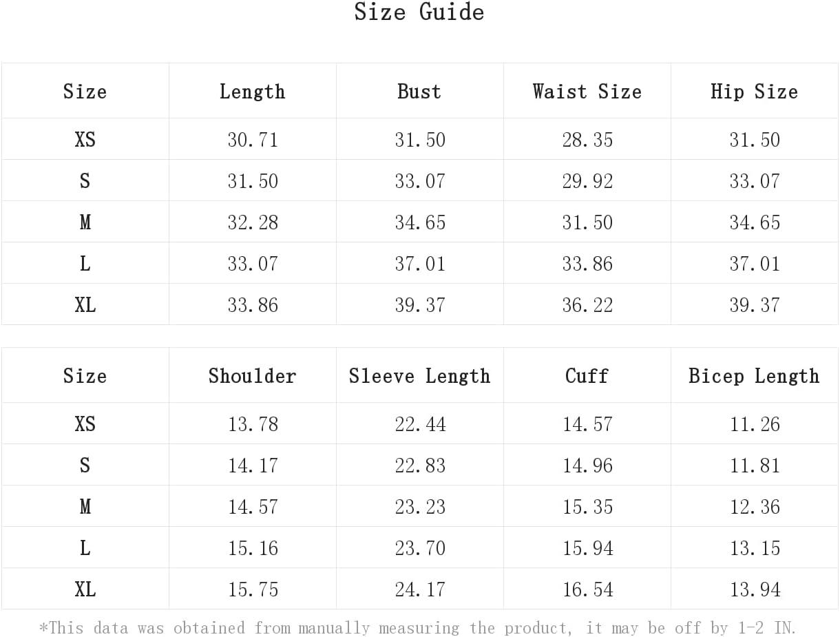Select the 28.35 waist size cell
Viewport: 840px width, 637px height.
coord(587,139)
